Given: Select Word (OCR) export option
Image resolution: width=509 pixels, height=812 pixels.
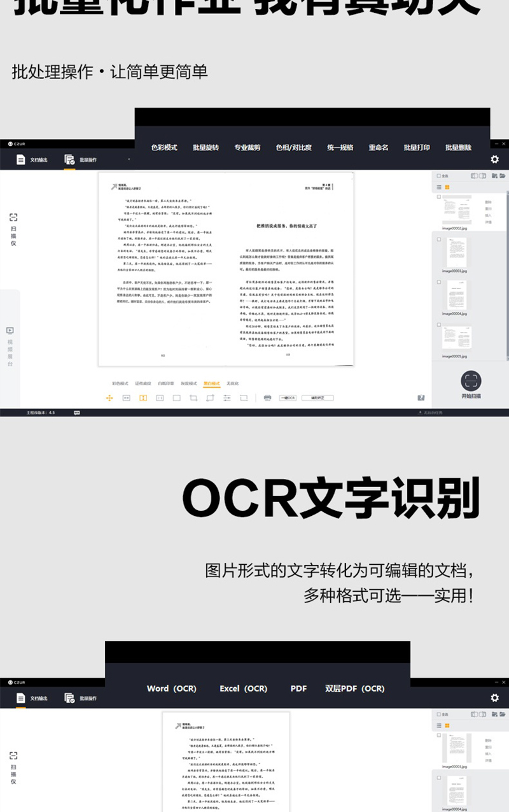Looking at the screenshot, I should 171,688.
